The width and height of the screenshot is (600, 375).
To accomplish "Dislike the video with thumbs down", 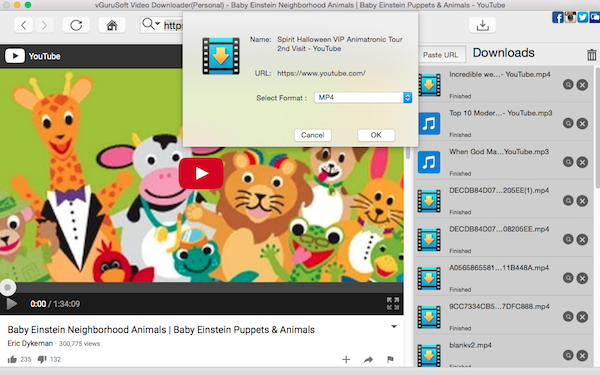I will [x=42, y=359].
